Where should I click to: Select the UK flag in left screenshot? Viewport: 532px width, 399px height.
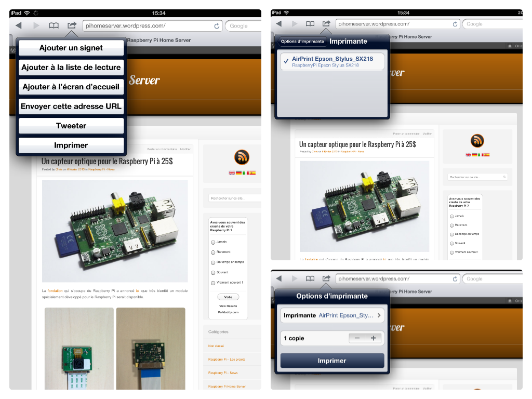coord(232,172)
